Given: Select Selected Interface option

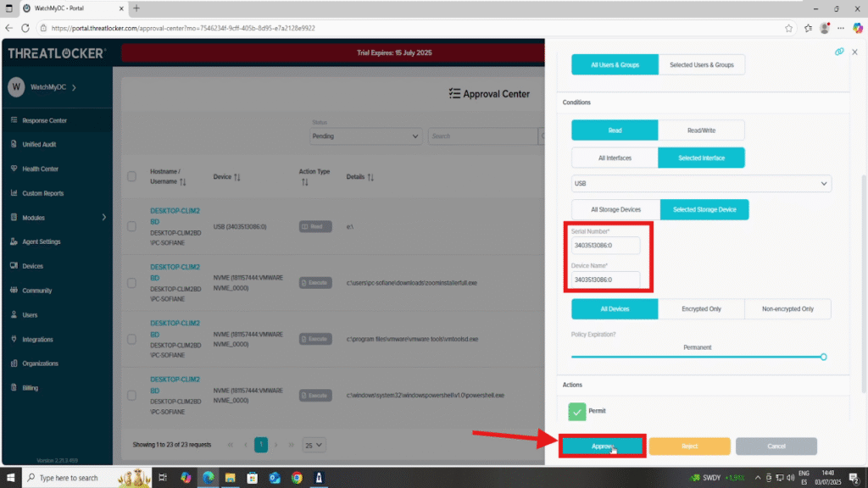Looking at the screenshot, I should (701, 158).
